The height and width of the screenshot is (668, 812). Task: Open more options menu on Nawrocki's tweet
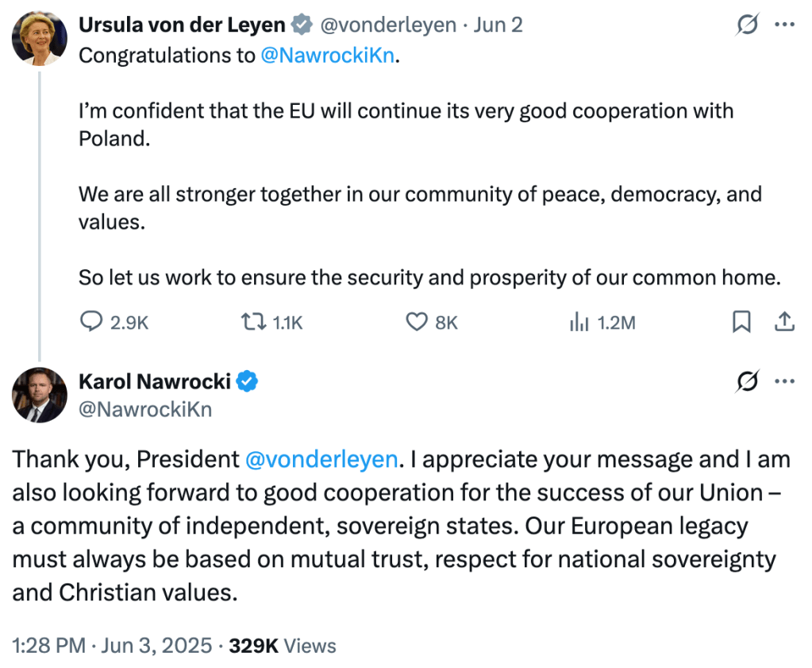point(784,382)
